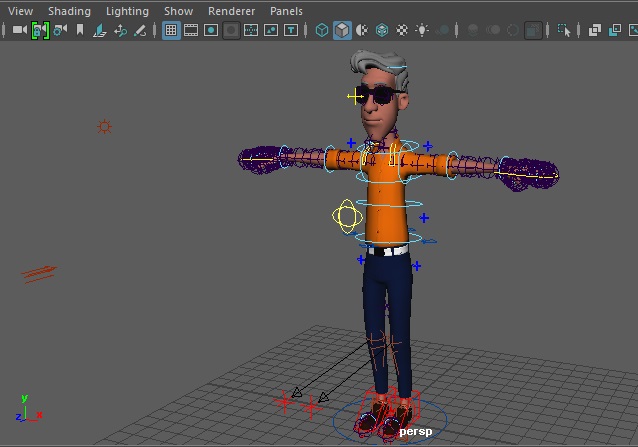
Task: Select the yellow head control cross
Action: 355,97
